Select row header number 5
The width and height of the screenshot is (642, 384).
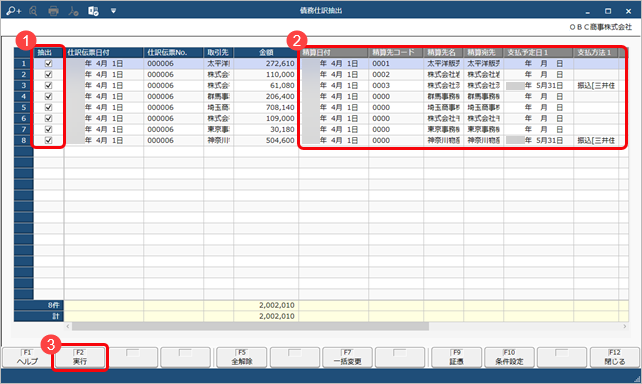coord(24,107)
